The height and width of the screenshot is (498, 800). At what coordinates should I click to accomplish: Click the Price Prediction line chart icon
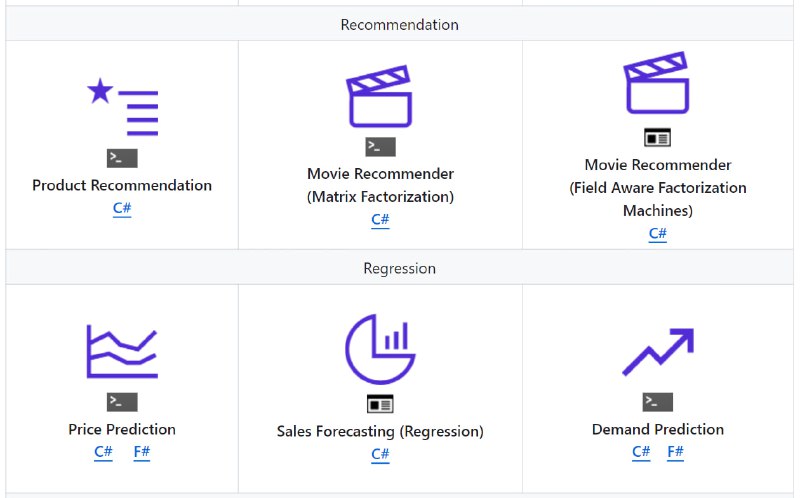(122, 351)
